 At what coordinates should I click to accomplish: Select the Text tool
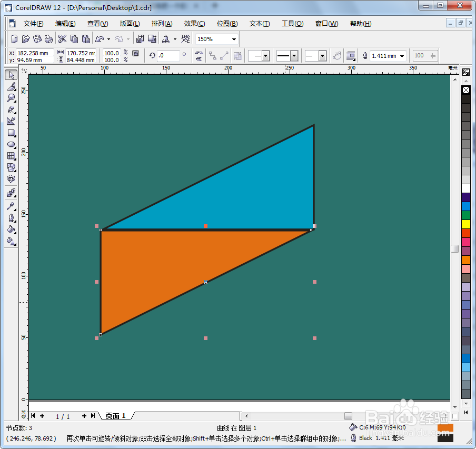pos(11,179)
